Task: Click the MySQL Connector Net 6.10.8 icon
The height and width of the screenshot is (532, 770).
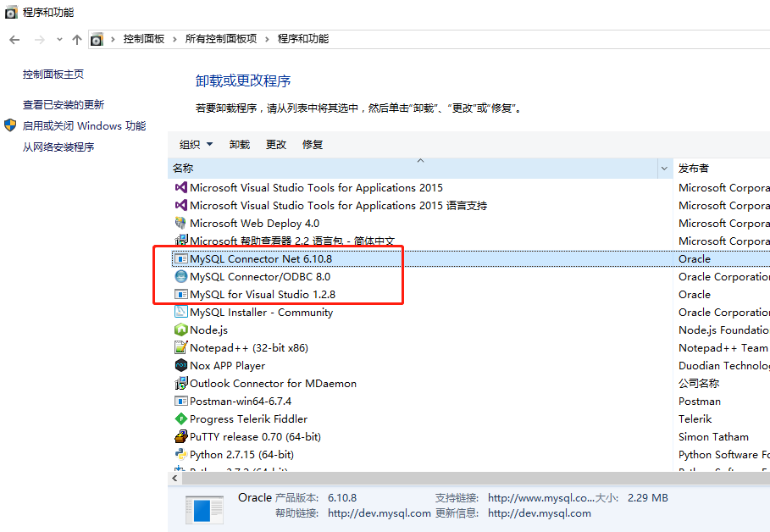Action: point(181,258)
